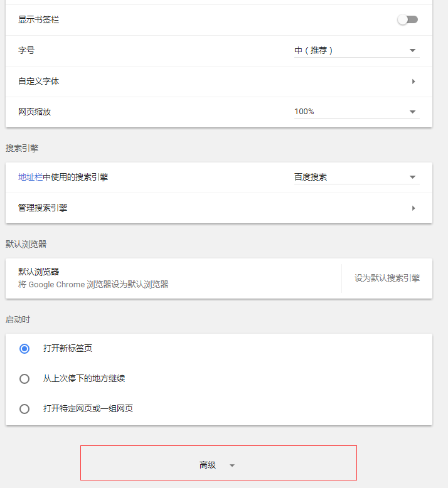The image size is (448, 488).
Task: Select 打开新标签页 radio button
Action: tap(24, 349)
